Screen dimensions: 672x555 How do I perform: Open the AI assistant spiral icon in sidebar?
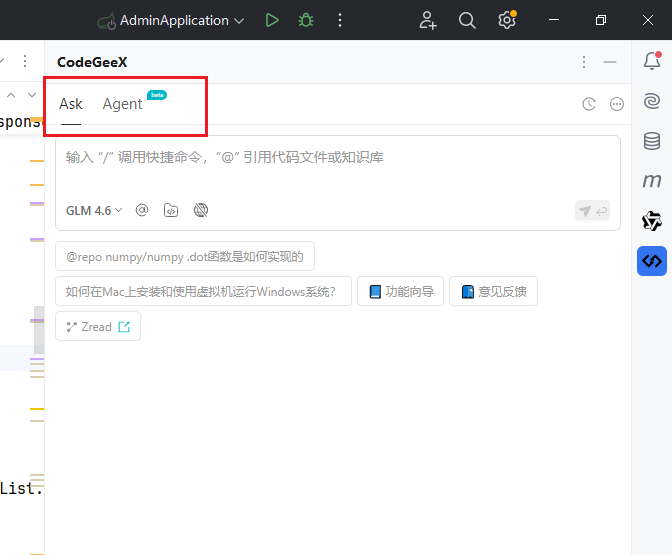(652, 101)
